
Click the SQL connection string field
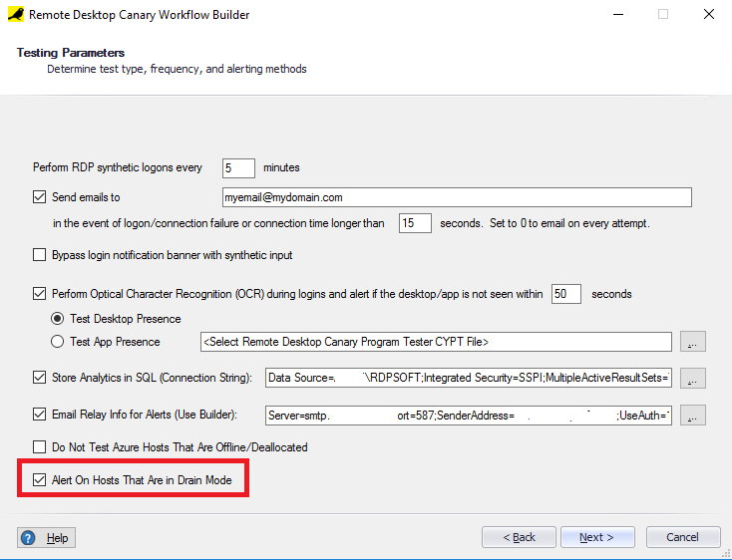[x=469, y=378]
